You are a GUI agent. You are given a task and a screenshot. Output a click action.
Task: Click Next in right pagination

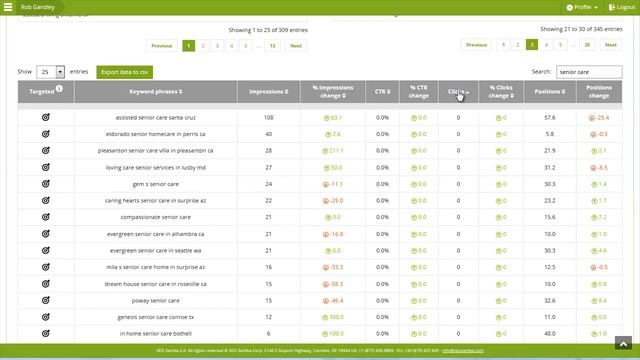click(611, 45)
